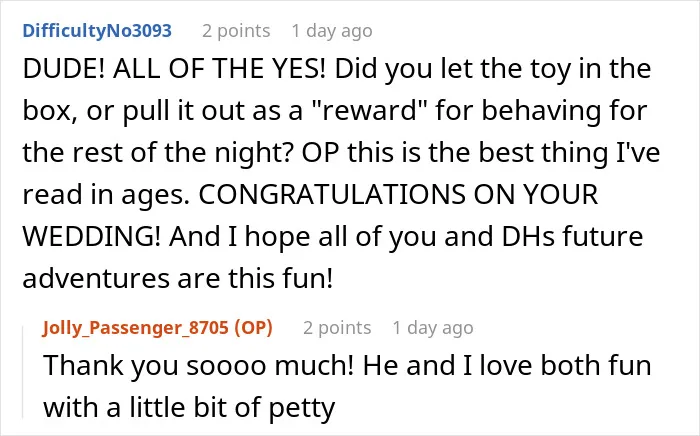The height and width of the screenshot is (436, 700).
Task: Click the word "night?" in the comment
Action: tap(254, 154)
